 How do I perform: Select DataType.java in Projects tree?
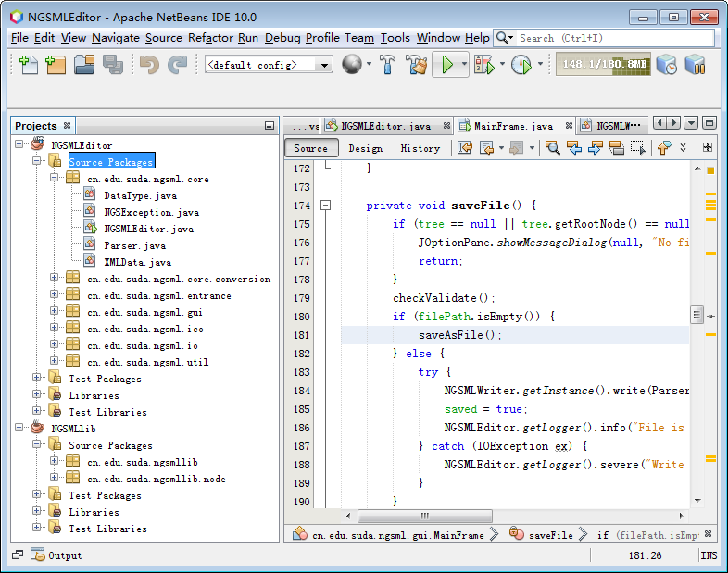click(x=140, y=195)
